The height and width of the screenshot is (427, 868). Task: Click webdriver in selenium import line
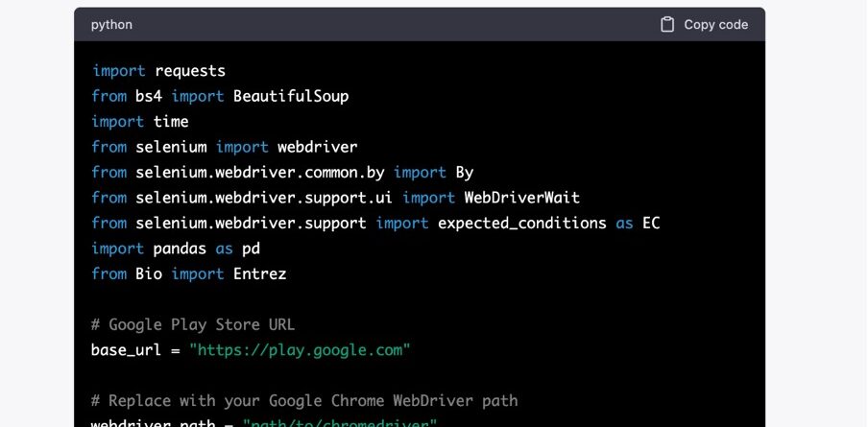pyautogui.click(x=317, y=147)
